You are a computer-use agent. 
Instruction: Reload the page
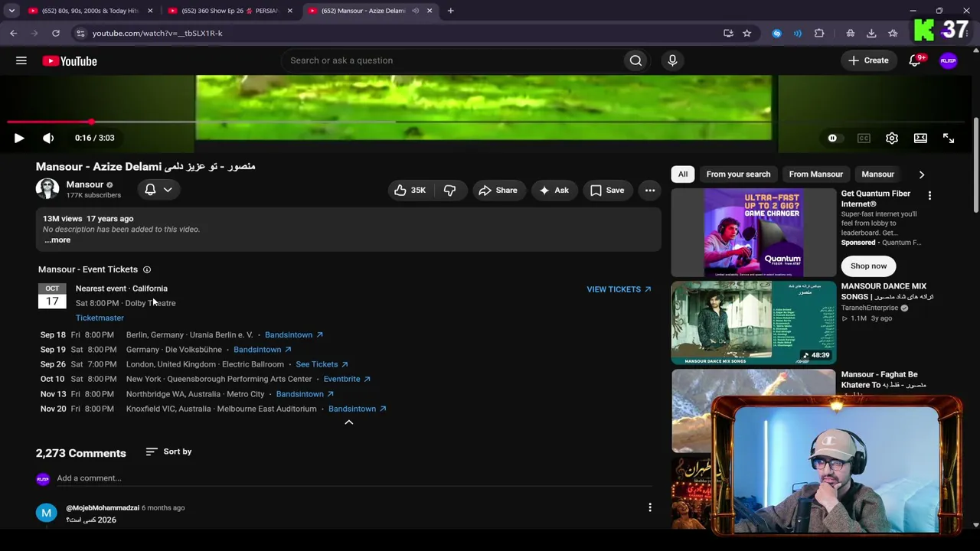point(56,33)
